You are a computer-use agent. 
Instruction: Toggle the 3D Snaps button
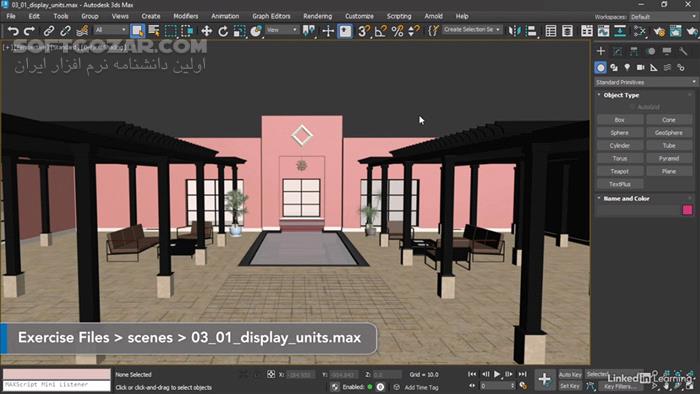click(364, 31)
